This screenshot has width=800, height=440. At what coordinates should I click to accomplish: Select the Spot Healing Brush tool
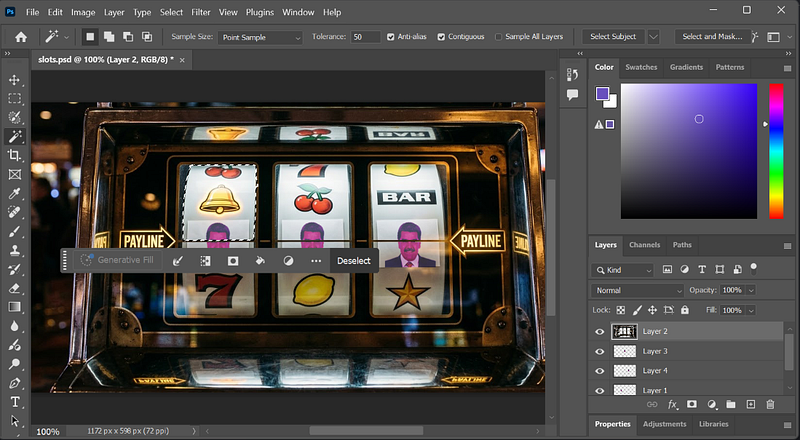[x=14, y=212]
